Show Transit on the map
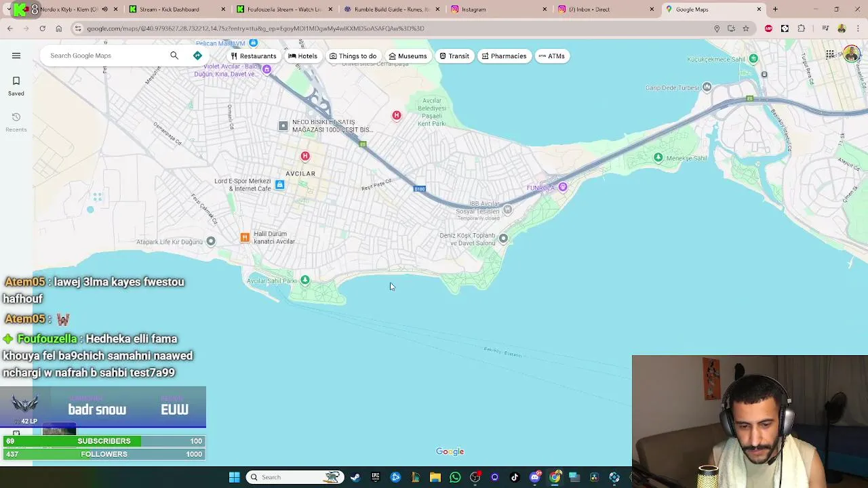Viewport: 868px width, 488px height. [454, 56]
